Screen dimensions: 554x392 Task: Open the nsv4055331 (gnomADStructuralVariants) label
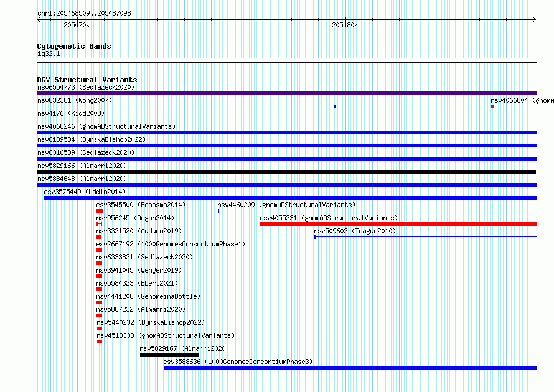pos(329,218)
